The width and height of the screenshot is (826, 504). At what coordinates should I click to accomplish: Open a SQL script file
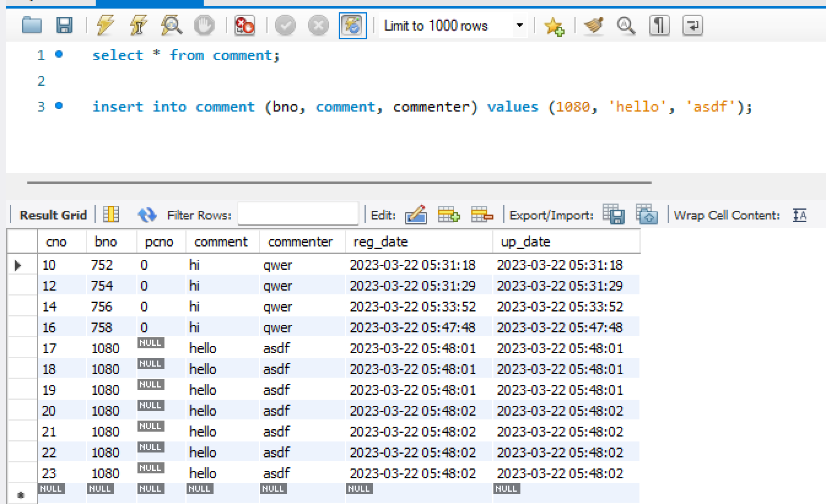coord(32,25)
